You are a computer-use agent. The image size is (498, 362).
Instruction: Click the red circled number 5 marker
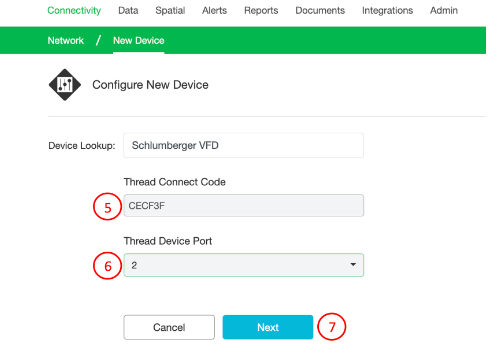coord(107,206)
